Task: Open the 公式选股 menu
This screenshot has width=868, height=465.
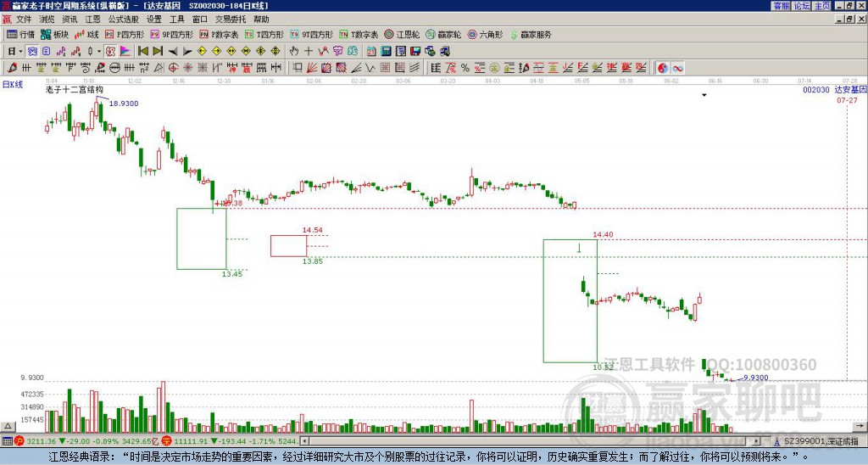Action: pyautogui.click(x=124, y=20)
